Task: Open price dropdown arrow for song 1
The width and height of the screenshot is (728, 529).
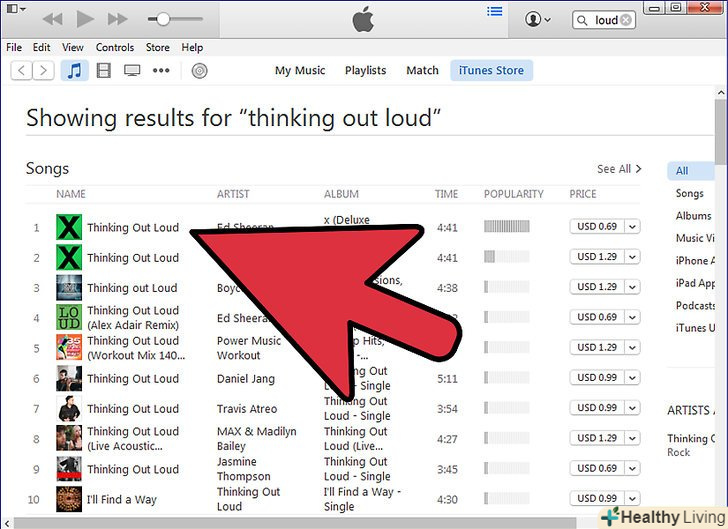Action: click(x=632, y=227)
